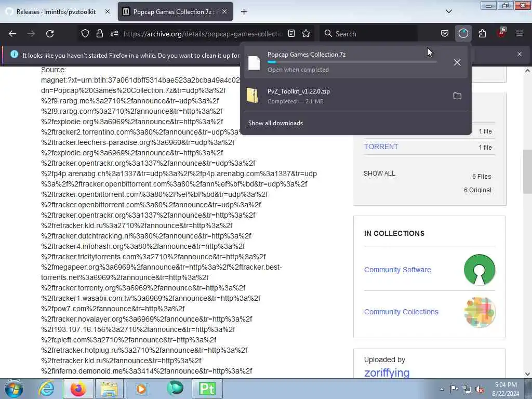
Task: Bookmark this page with the star icon
Action: click(x=306, y=33)
